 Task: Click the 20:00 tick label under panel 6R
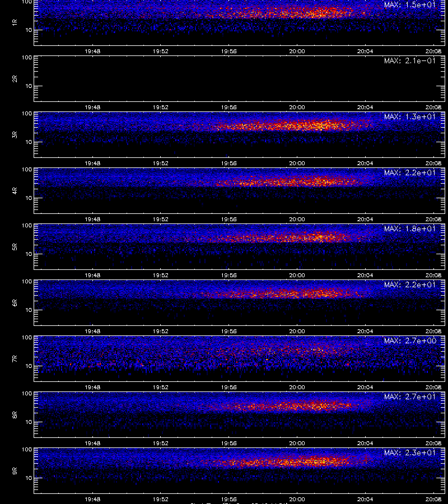pos(297,331)
